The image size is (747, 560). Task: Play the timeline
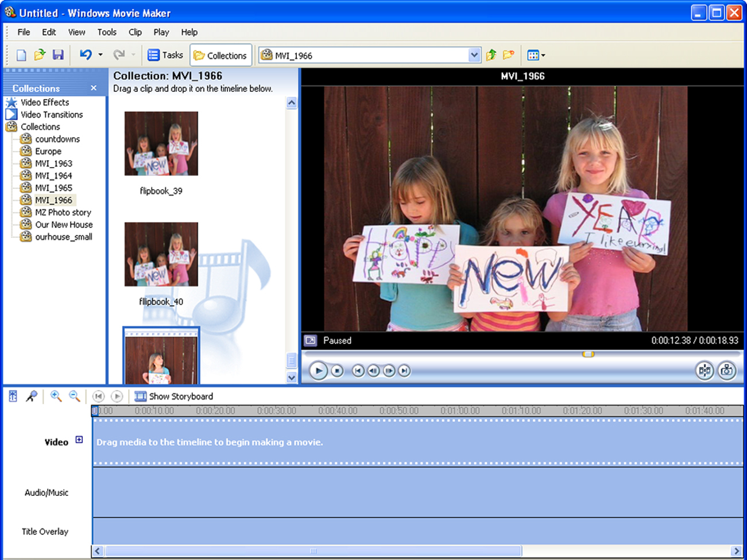(117, 396)
